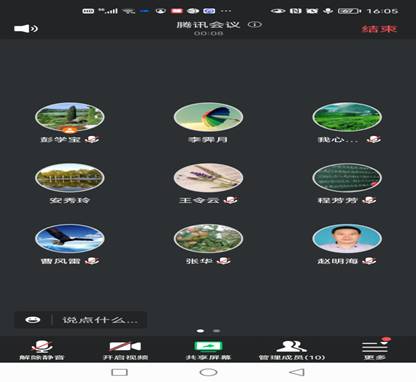This screenshot has height=382, width=416.
Task: Select 李舜月's umbrella avatar
Action: pos(208,117)
